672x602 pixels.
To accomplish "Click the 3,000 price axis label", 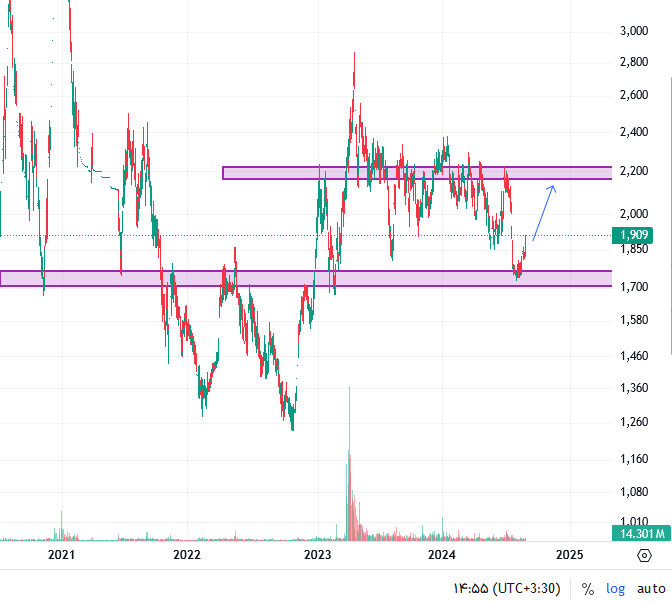I will coord(634,31).
